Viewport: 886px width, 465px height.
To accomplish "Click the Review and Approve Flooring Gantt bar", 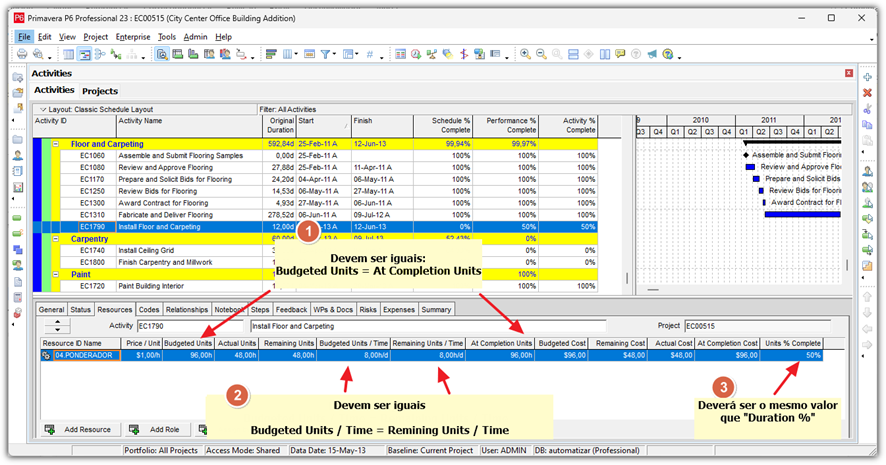I will coord(750,167).
